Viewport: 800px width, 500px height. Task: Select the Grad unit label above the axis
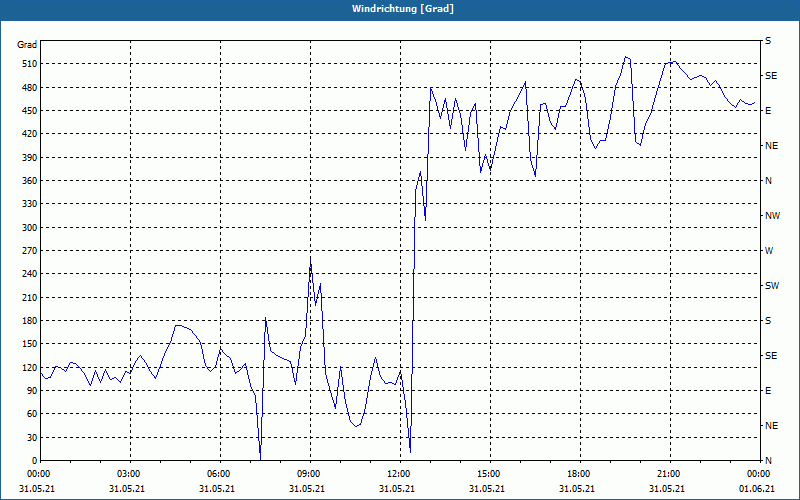pyautogui.click(x=27, y=45)
